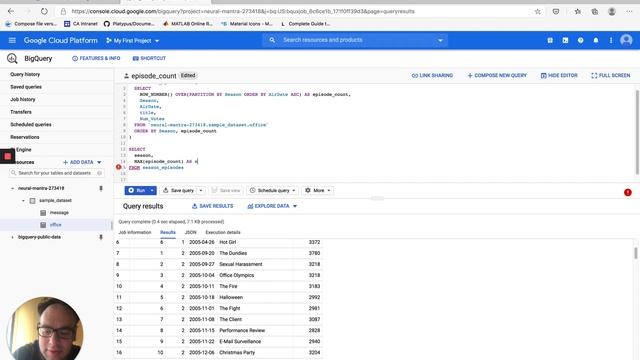This screenshot has height=360, width=640.
Task: Expand the bigquery-public-data project
Action: coord(13,237)
